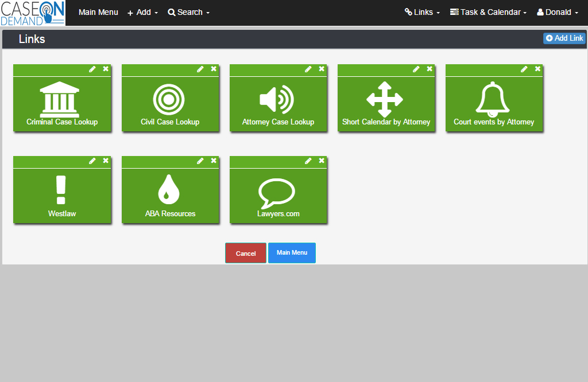
Task: Click the Criminal Case Lookup label
Action: point(62,122)
